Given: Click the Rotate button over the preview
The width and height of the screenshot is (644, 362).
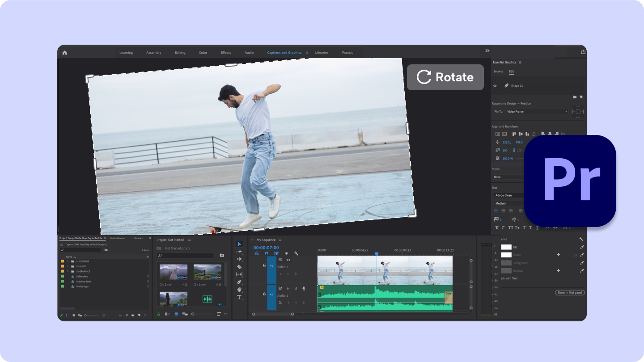Looking at the screenshot, I should click(x=445, y=77).
